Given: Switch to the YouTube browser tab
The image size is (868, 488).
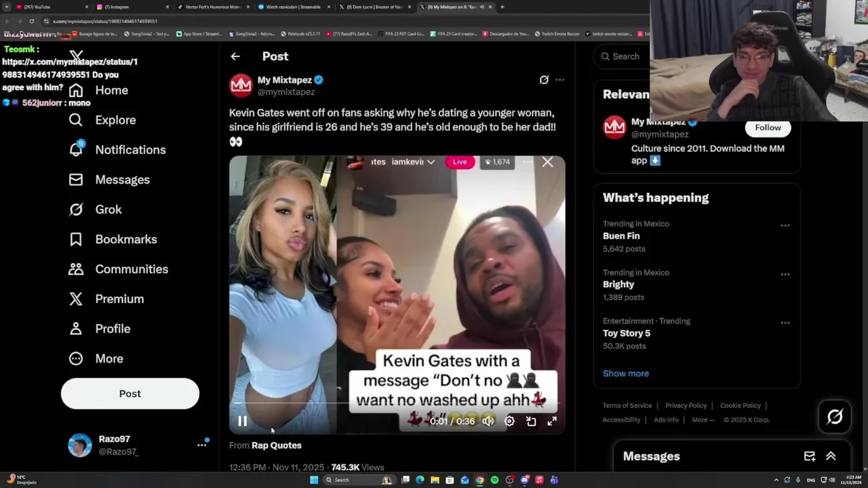Looking at the screenshot, I should (x=52, y=7).
